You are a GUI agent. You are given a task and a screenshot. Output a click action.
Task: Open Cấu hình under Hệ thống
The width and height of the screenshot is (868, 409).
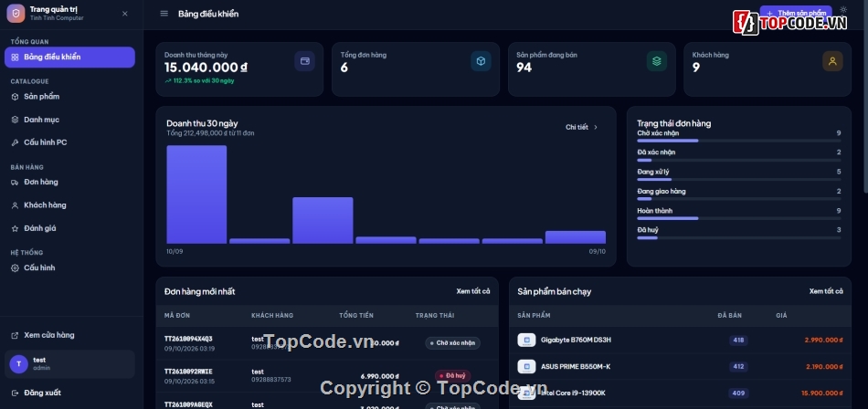coord(69,267)
